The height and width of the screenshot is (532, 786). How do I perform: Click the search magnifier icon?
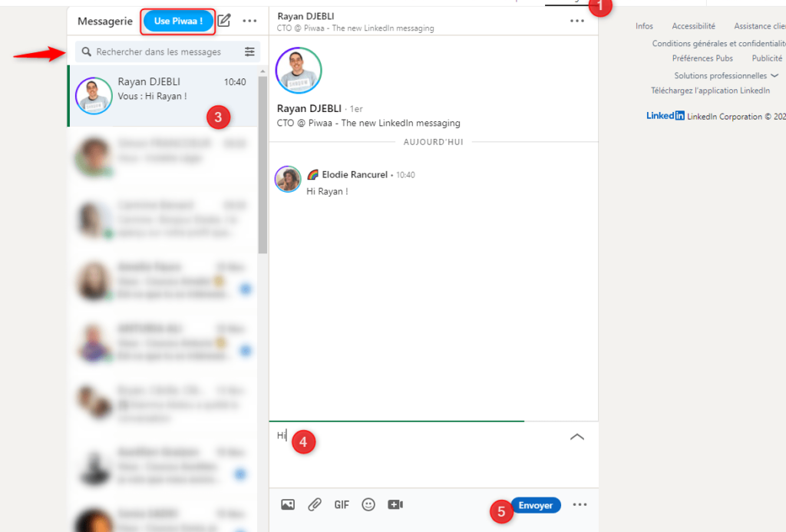click(x=86, y=51)
